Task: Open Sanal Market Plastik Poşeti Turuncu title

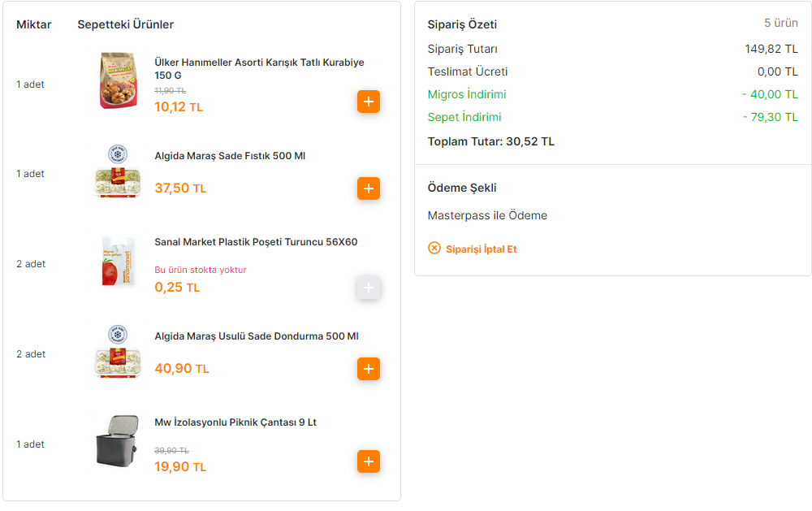Action: (256, 242)
